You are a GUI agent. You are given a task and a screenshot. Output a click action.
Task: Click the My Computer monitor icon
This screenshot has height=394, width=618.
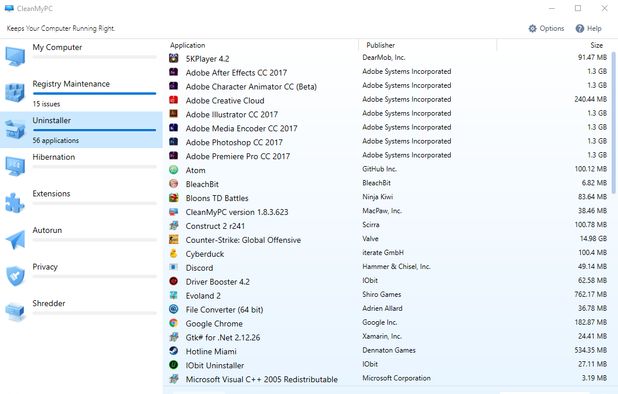click(15, 56)
